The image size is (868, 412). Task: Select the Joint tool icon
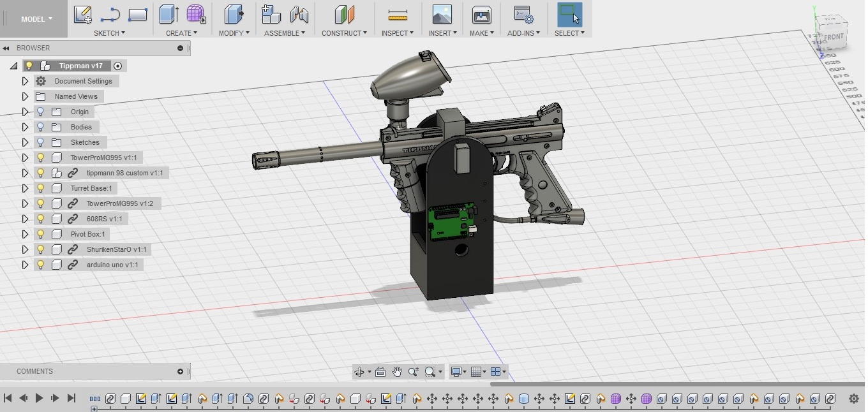299,14
